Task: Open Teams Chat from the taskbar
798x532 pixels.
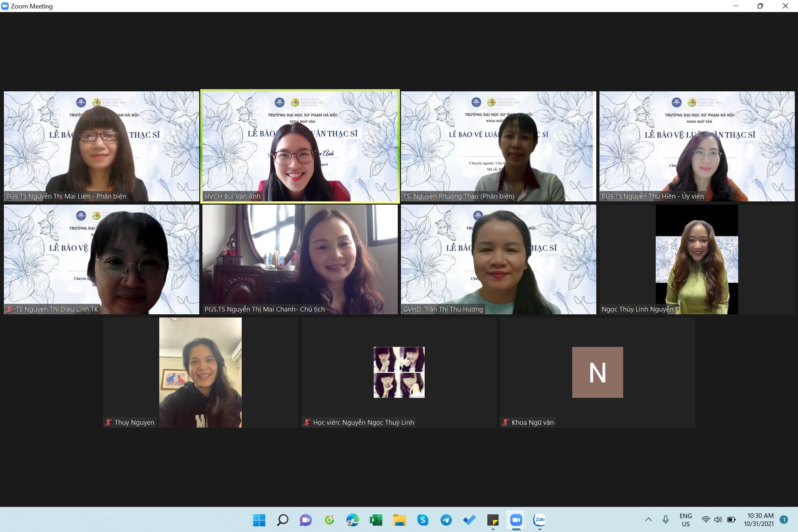Action: click(x=306, y=520)
